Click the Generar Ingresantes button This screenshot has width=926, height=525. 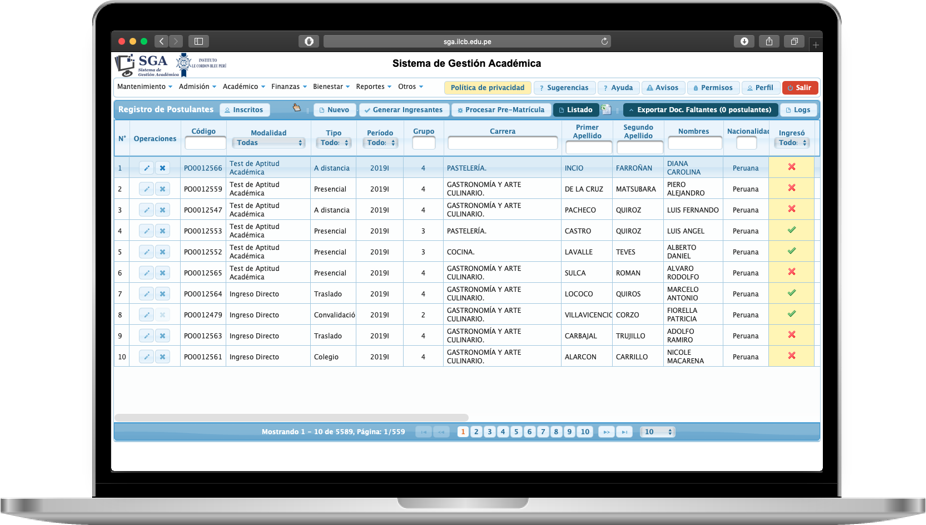point(402,110)
